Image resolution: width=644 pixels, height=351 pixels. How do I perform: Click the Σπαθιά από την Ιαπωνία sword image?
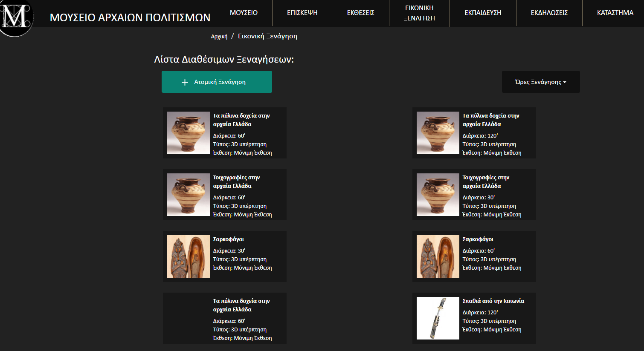pos(438,318)
